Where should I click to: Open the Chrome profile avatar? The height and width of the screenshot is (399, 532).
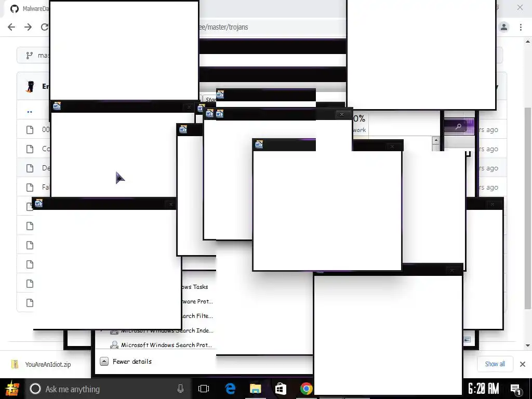(x=504, y=27)
